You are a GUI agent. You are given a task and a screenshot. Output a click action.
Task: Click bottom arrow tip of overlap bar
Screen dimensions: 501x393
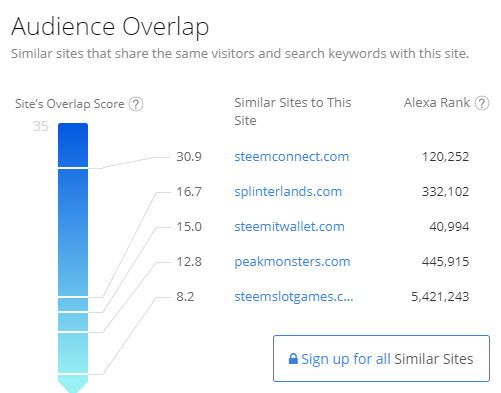click(x=73, y=384)
